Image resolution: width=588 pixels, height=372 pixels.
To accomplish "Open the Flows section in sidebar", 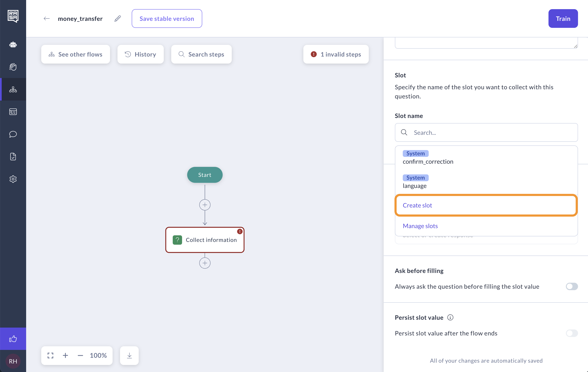I will (13, 89).
